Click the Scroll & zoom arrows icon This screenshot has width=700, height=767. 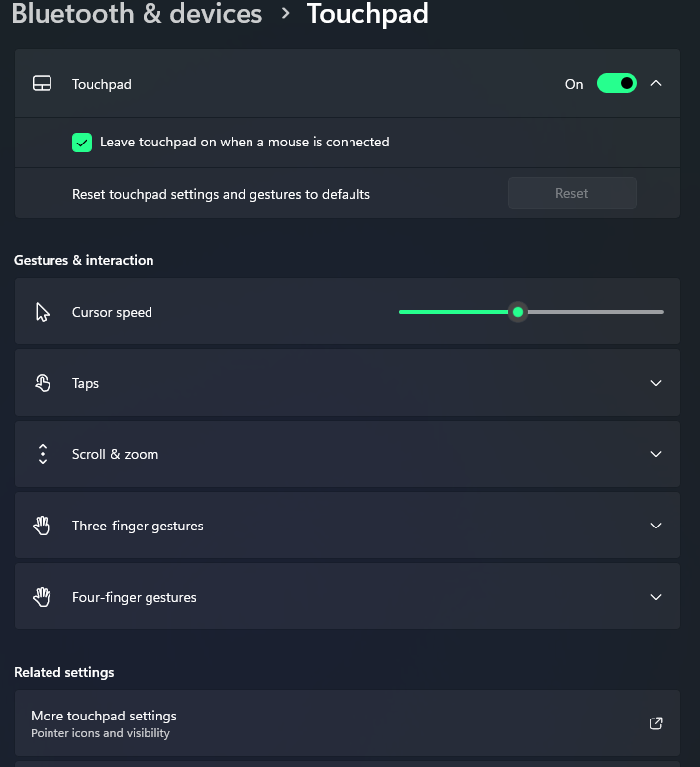click(43, 454)
